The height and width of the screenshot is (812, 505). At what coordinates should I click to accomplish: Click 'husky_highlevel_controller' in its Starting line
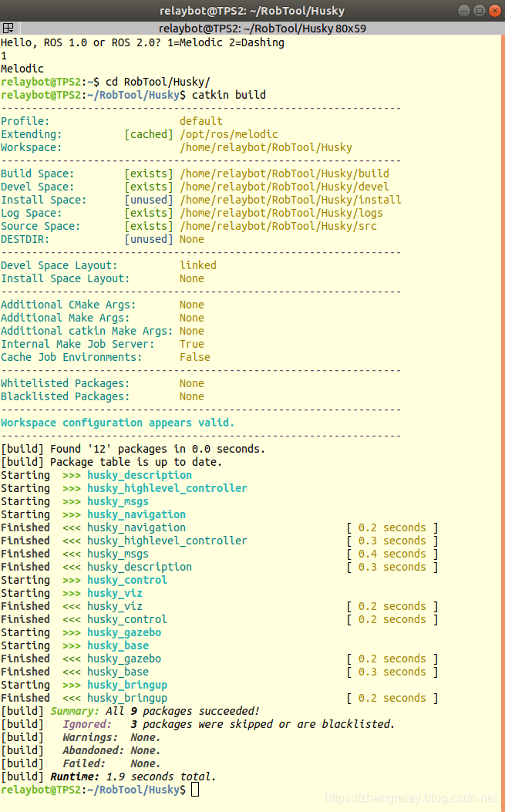pos(167,488)
